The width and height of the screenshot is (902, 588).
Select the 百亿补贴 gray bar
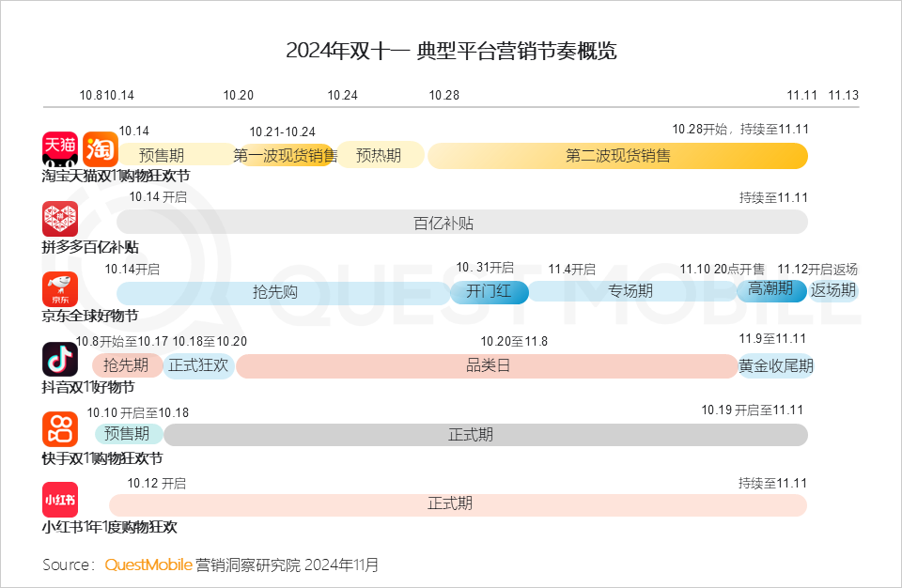click(x=462, y=223)
